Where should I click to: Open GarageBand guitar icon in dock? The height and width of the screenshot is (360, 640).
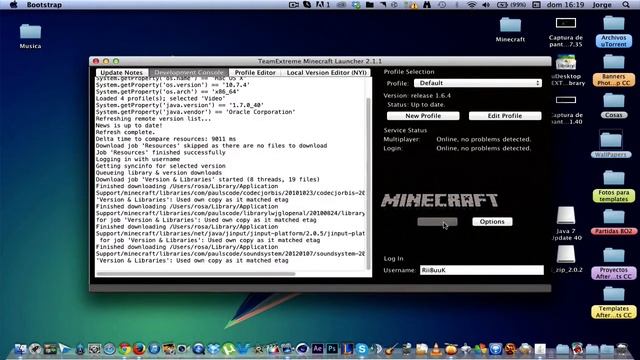coord(391,349)
